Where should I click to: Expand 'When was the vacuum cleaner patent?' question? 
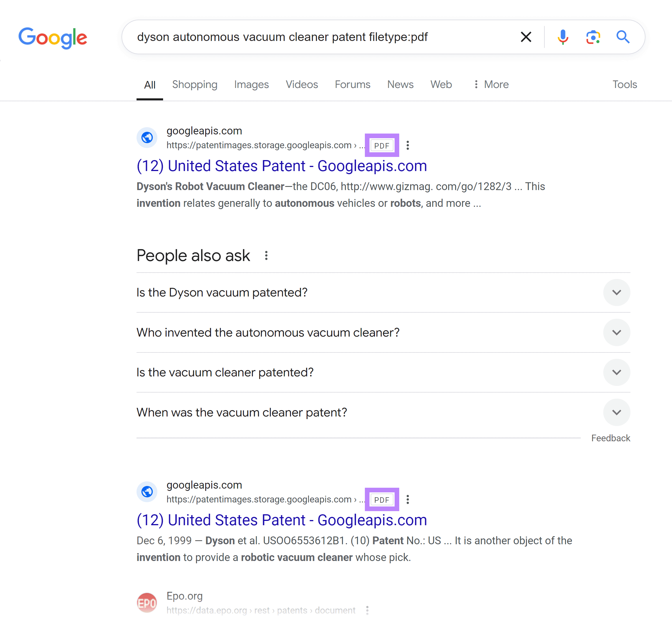click(617, 412)
